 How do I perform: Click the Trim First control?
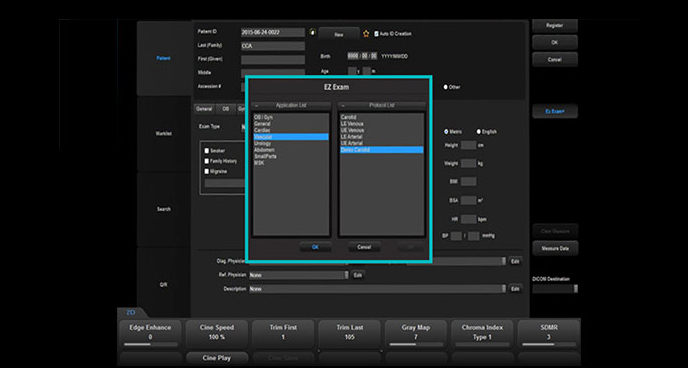(x=283, y=334)
